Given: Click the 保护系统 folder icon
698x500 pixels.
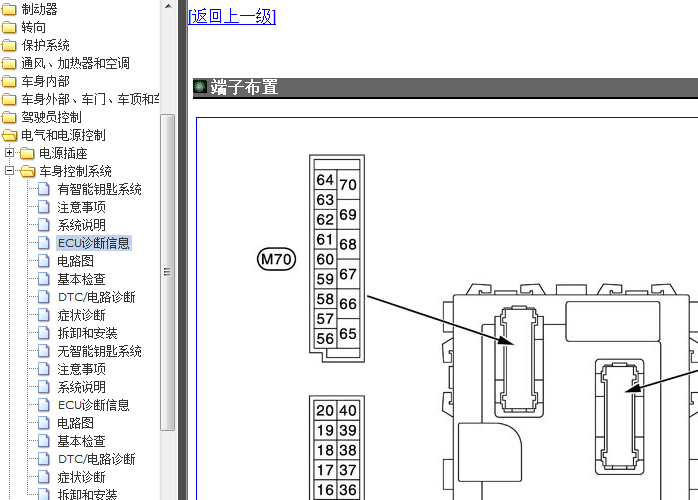Looking at the screenshot, I should 9,45.
